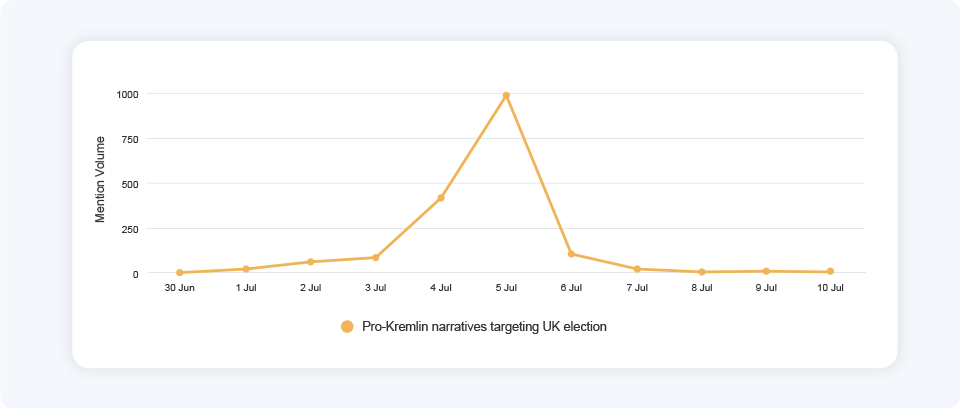
Task: Click the Mention Volume axis title
Action: tap(100, 184)
